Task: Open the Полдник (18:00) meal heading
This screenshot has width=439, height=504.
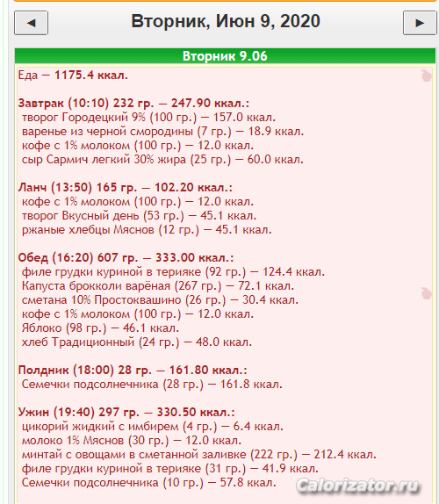Action: point(133,370)
